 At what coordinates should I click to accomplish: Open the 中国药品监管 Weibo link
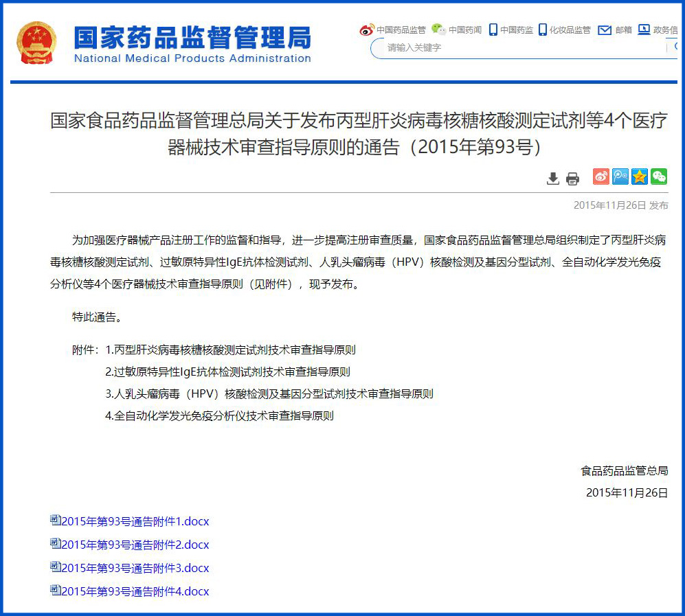pyautogui.click(x=401, y=30)
